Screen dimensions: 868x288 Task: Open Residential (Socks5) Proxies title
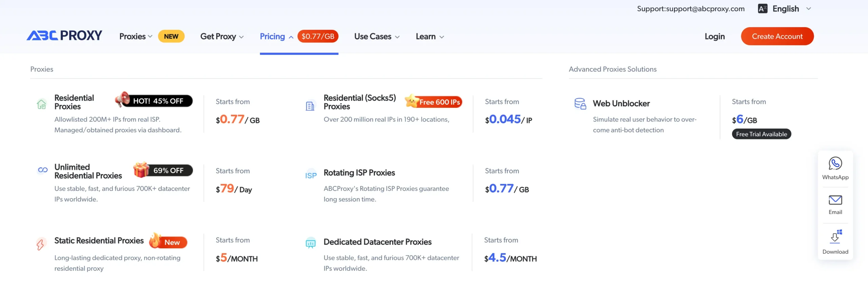[360, 102]
